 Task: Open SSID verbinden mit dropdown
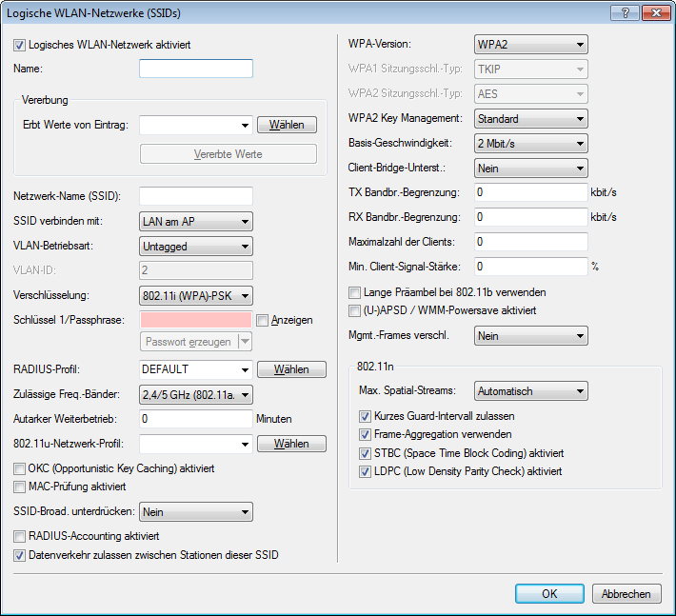195,221
